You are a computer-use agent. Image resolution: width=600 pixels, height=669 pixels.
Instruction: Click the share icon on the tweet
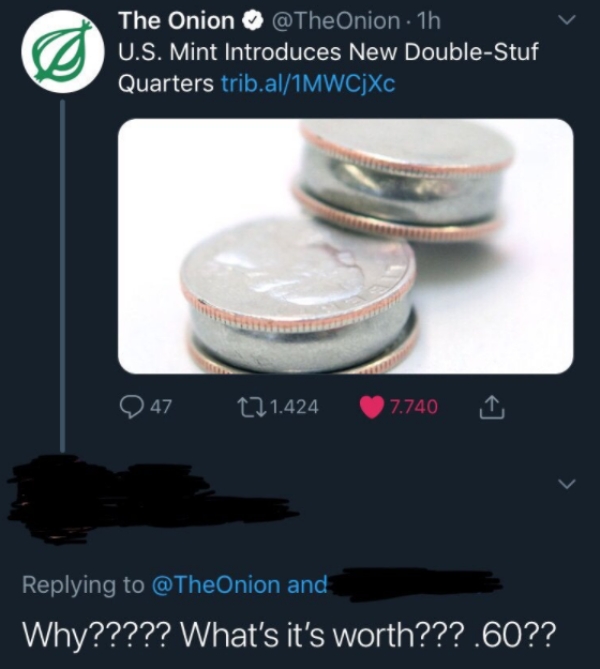pyautogui.click(x=492, y=407)
